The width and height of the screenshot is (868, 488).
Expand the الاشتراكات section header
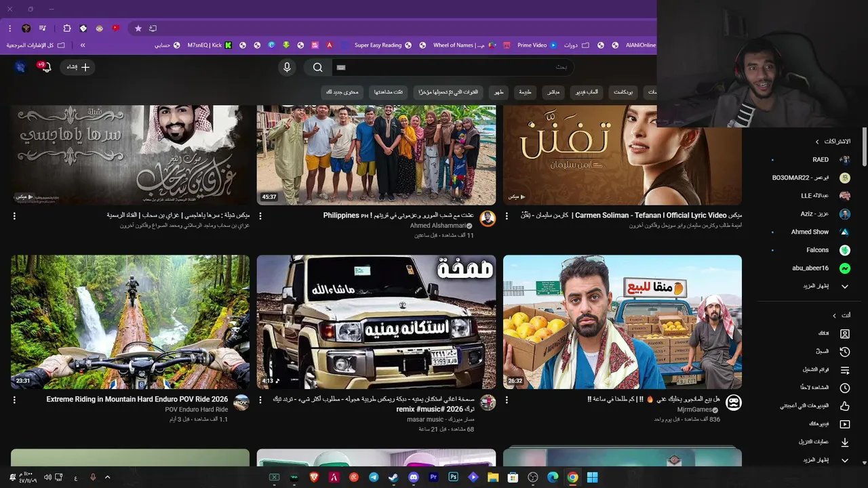[x=834, y=142]
